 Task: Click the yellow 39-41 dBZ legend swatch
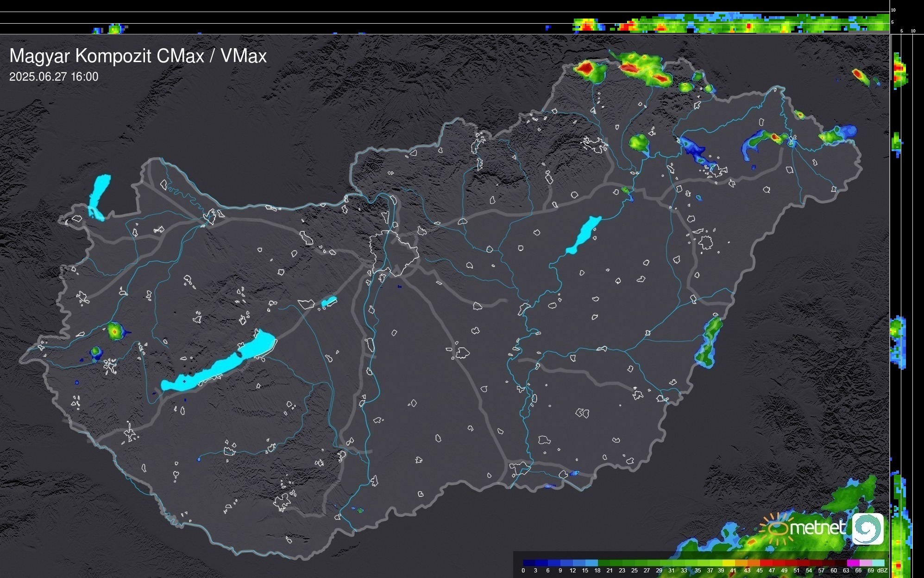click(x=728, y=563)
